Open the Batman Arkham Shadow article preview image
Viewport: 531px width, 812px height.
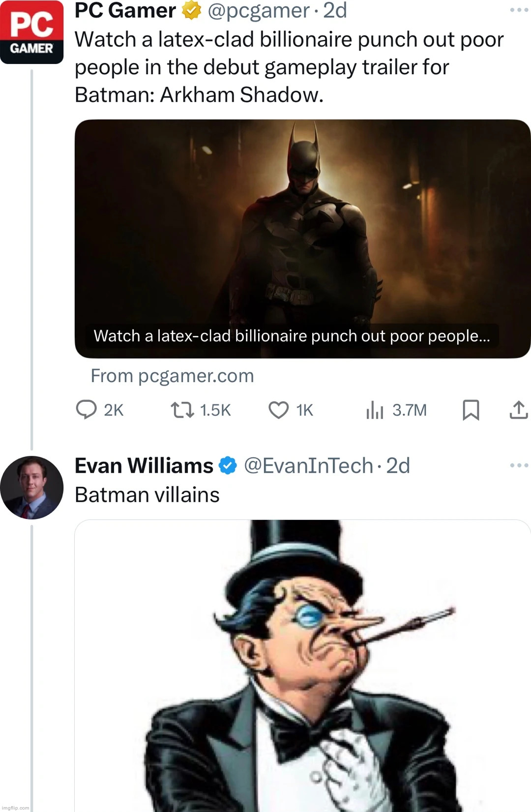(302, 231)
